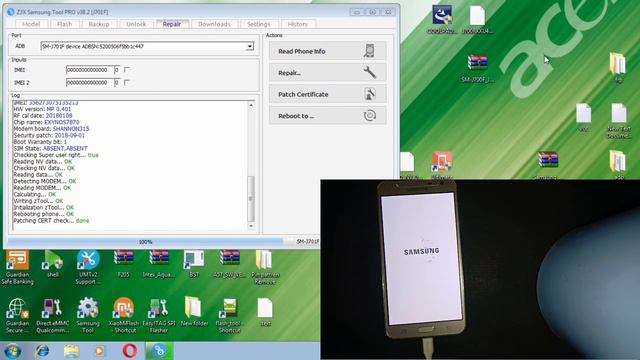640x360 pixels.
Task: Go to the Unlock tab
Action: click(136, 24)
